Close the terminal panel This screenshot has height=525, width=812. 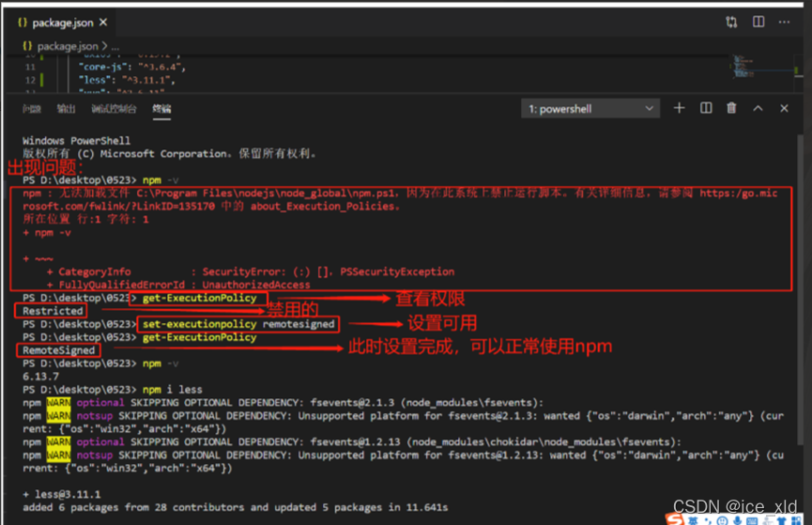(784, 108)
